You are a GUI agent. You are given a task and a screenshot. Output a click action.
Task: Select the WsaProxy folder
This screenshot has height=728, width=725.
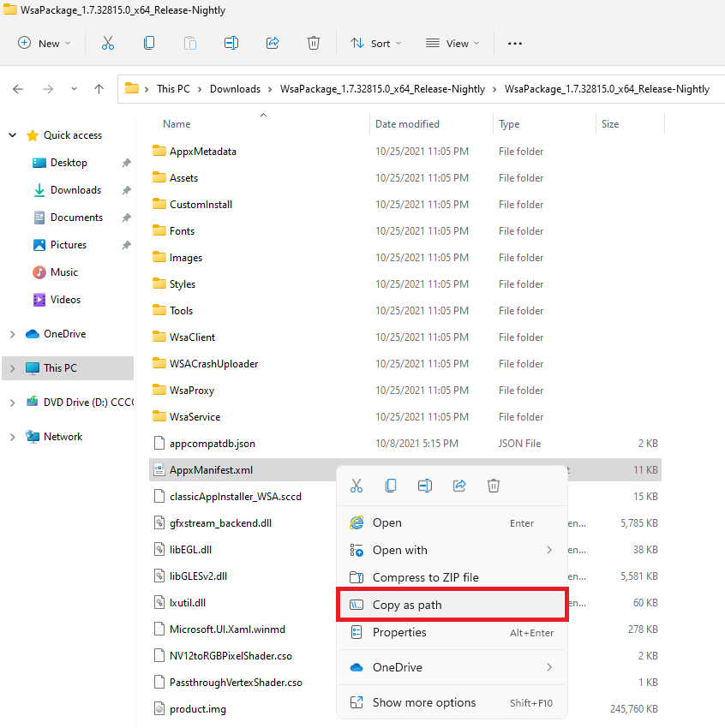pos(191,390)
